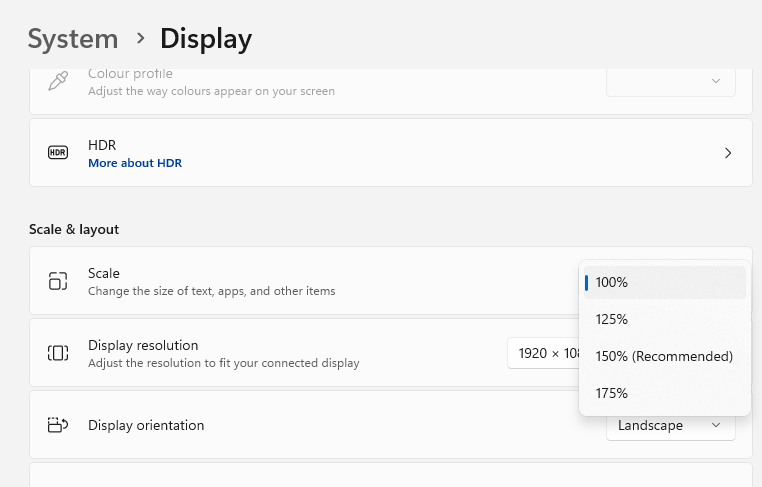
Task: Click 'Adjust the resolution to fit' description
Action: 224,363
